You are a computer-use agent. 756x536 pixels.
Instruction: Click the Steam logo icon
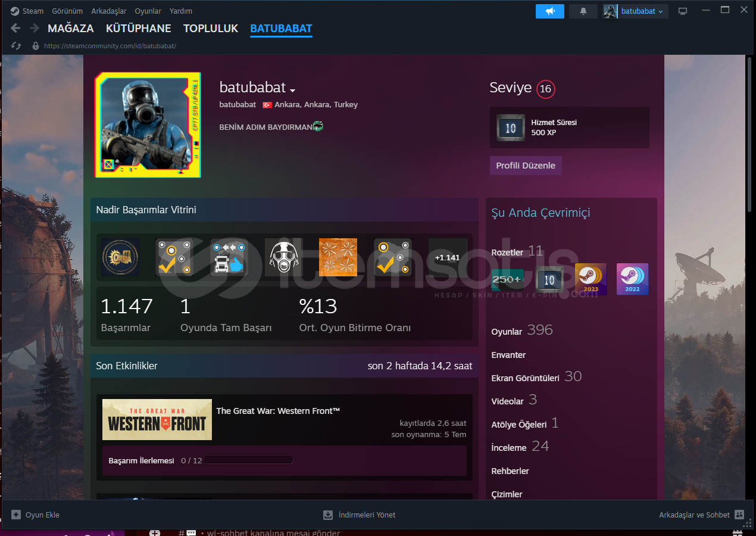pos(15,11)
